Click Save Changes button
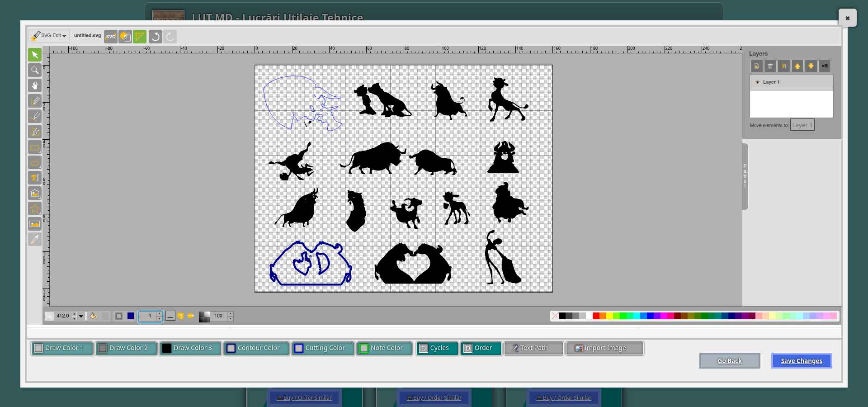This screenshot has height=407, width=868. tap(802, 361)
